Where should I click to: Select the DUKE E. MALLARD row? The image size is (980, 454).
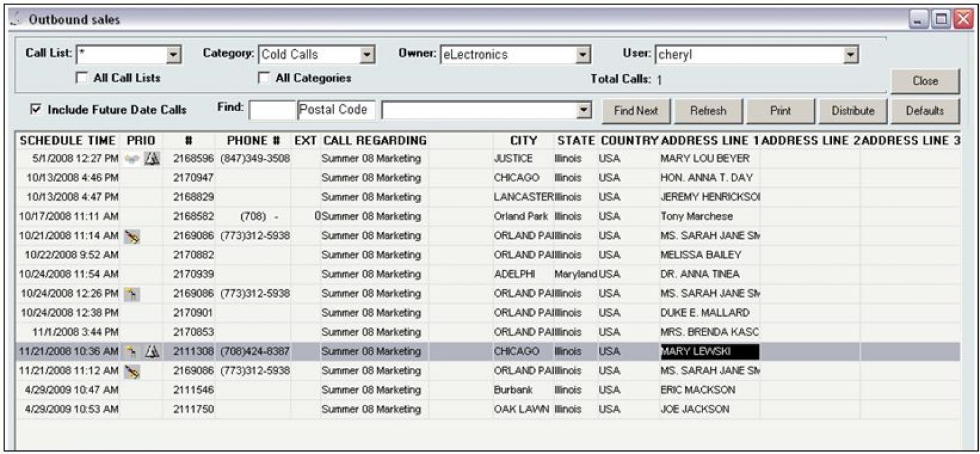pyautogui.click(x=383, y=312)
